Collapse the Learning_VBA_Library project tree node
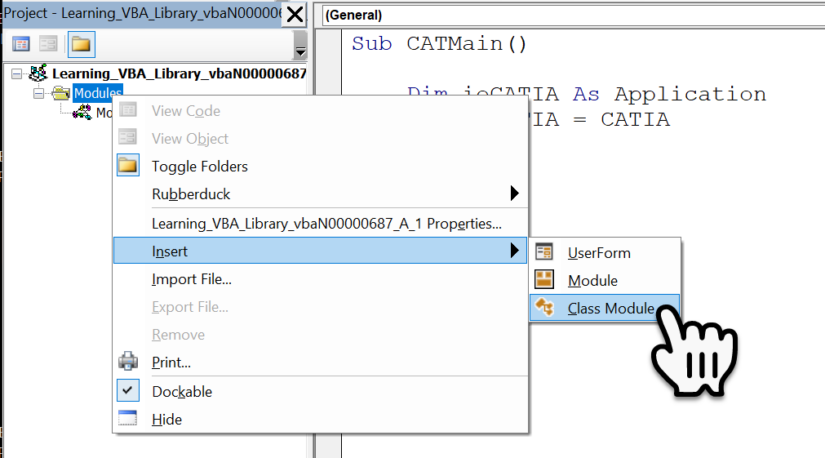825x458 pixels. coord(17,74)
